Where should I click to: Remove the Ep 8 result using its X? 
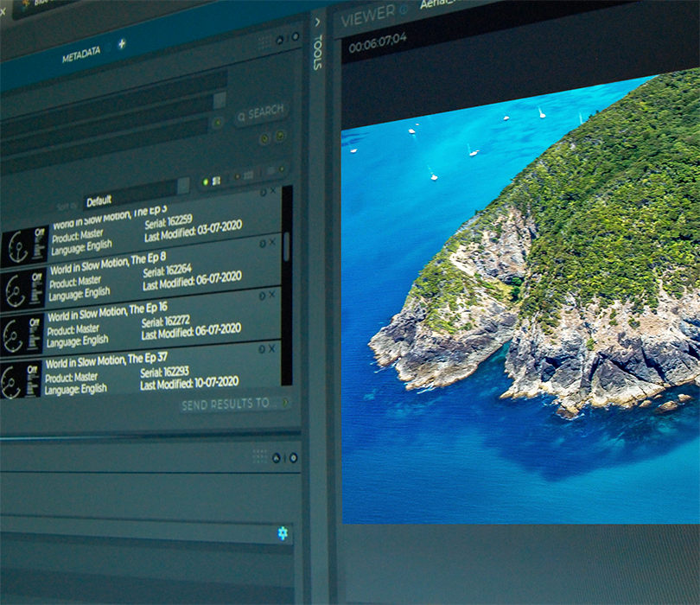pos(273,243)
